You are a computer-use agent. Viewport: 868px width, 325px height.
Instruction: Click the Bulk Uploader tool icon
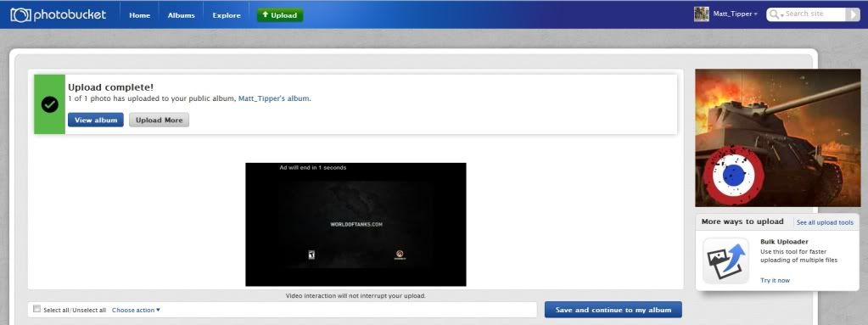tap(725, 261)
